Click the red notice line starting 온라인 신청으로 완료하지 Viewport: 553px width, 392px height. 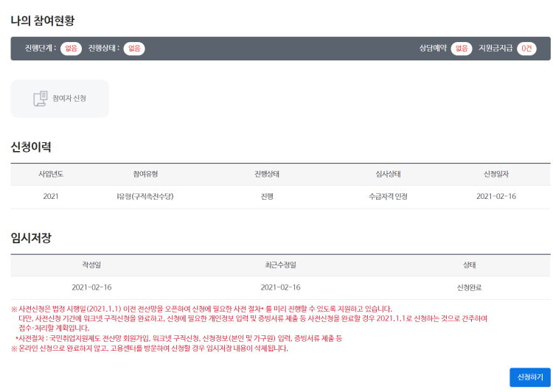pyautogui.click(x=150, y=349)
